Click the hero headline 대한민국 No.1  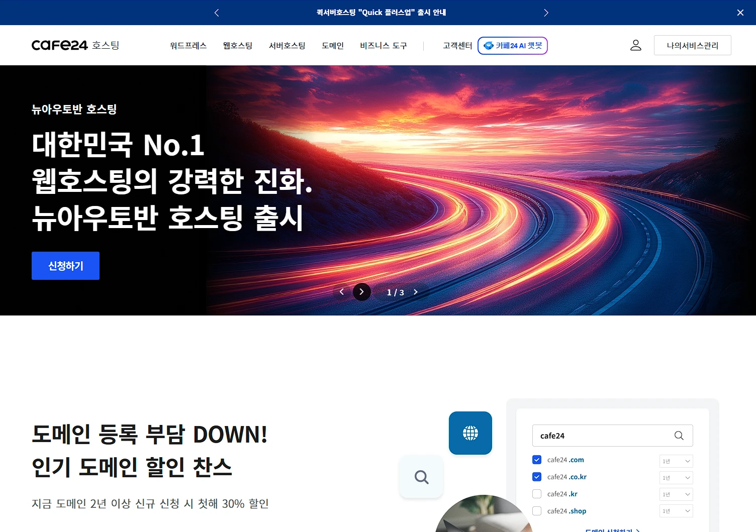click(x=118, y=145)
